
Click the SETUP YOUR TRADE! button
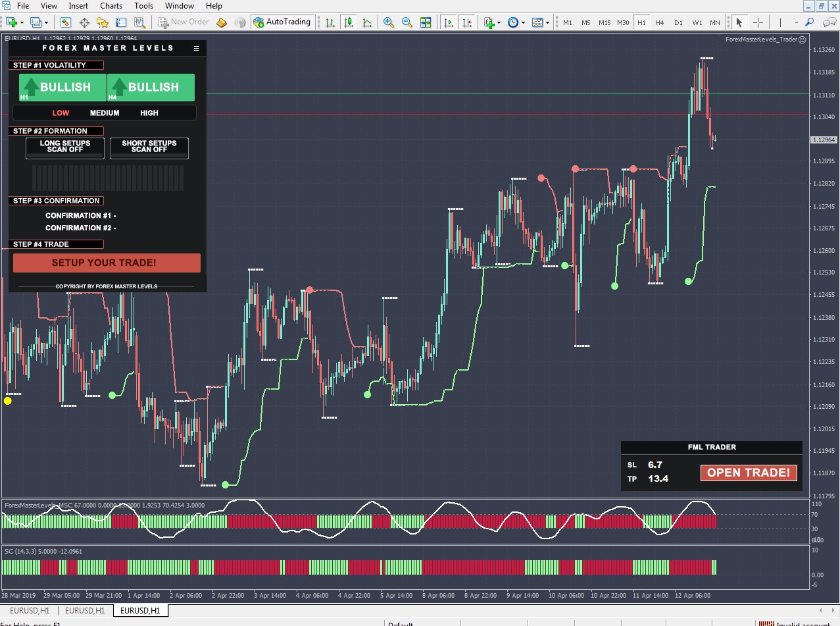coord(107,263)
